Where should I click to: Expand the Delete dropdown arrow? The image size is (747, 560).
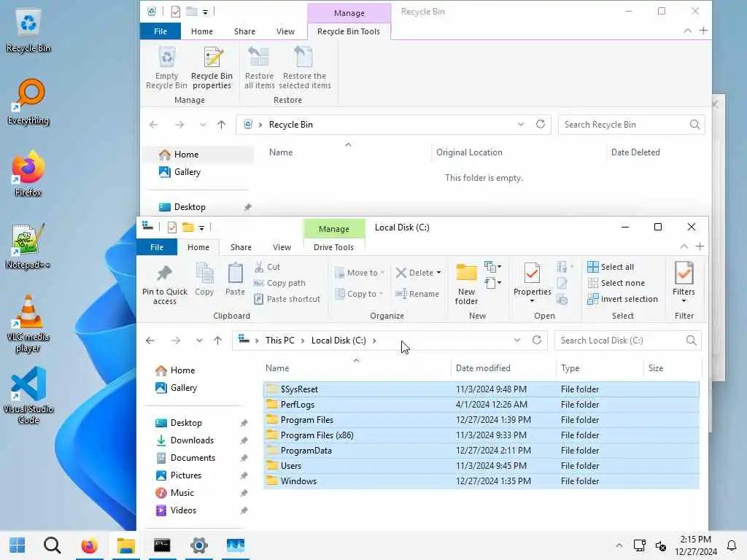pos(438,273)
